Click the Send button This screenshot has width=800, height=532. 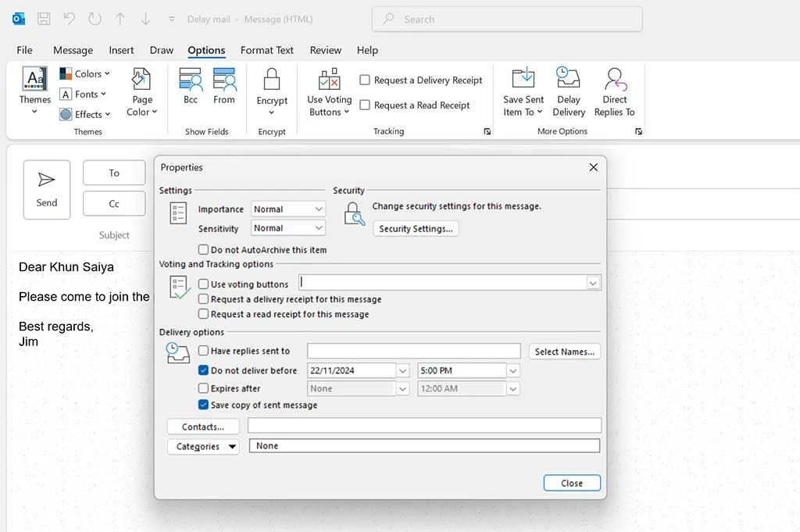pos(47,190)
